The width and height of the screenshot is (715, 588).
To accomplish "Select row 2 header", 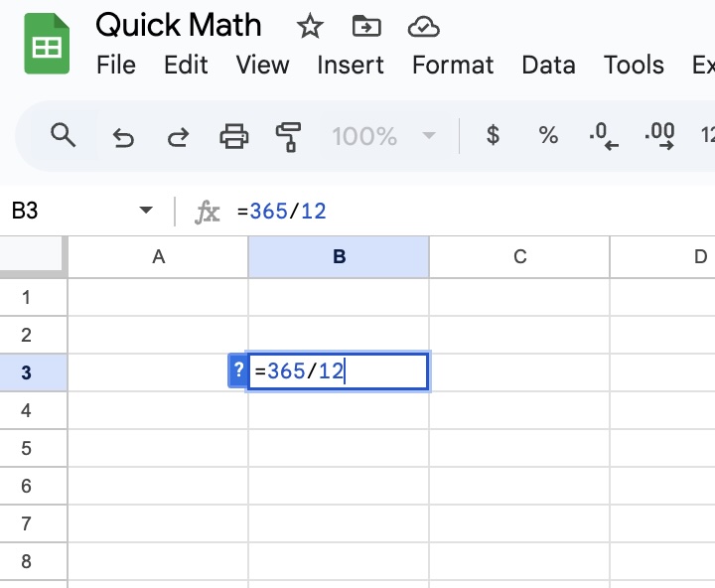I will tap(34, 336).
